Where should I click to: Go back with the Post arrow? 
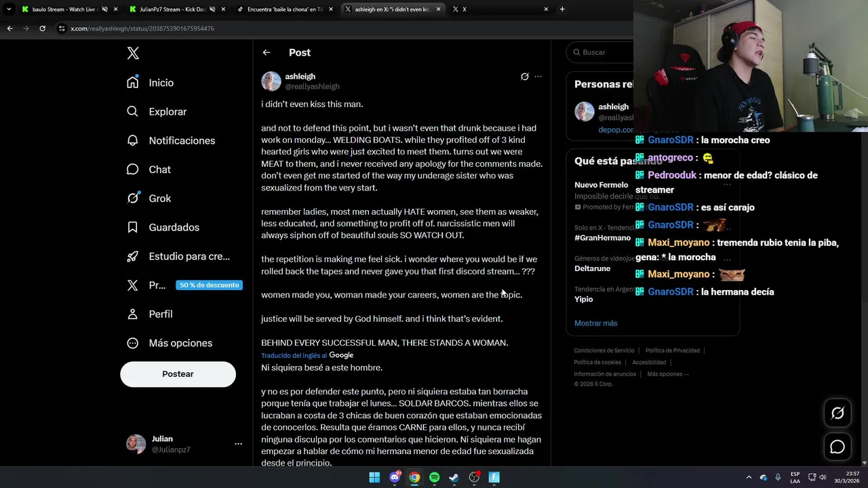click(x=267, y=52)
